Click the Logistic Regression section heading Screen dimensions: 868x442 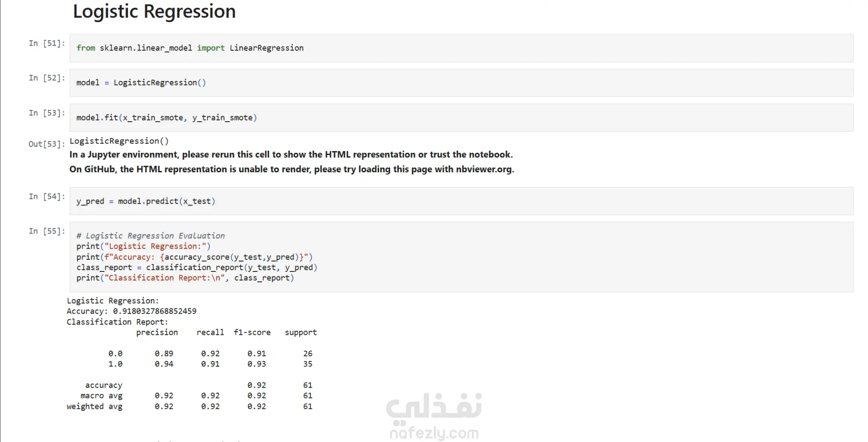(154, 12)
